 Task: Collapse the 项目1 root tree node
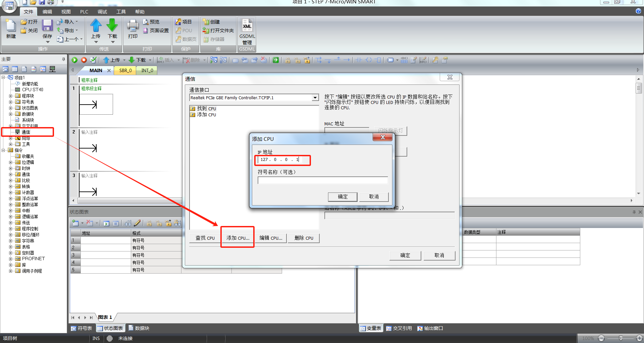point(3,77)
